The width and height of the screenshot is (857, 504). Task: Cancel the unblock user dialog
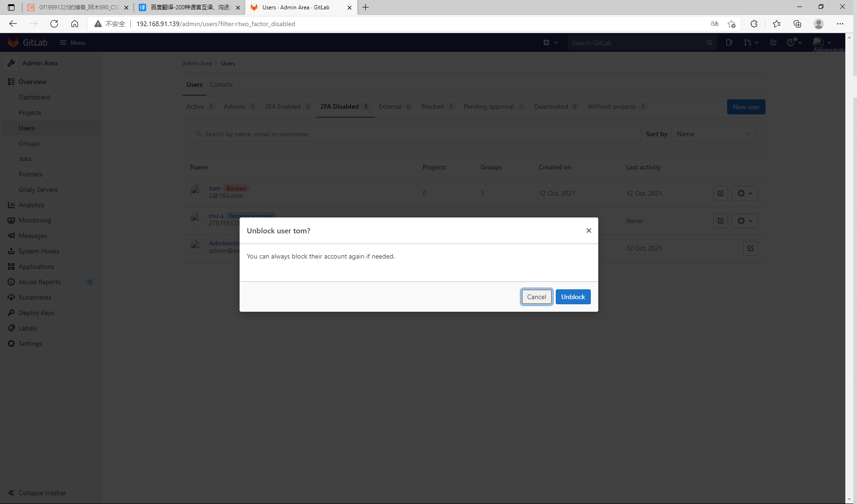click(537, 297)
